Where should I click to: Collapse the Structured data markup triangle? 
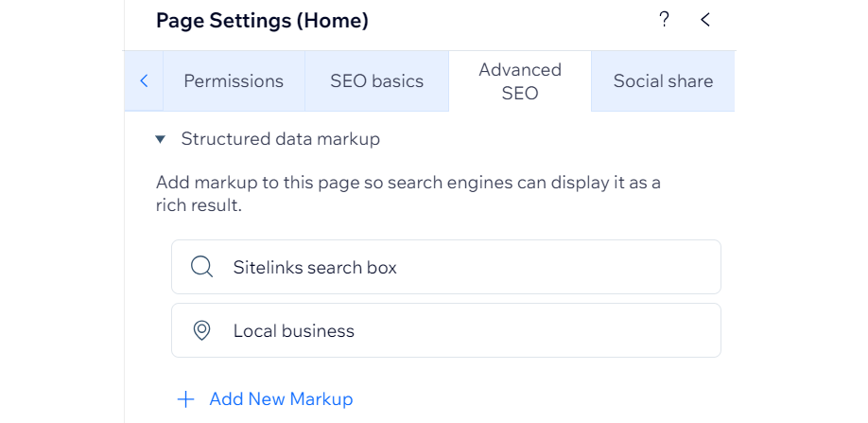click(x=160, y=139)
